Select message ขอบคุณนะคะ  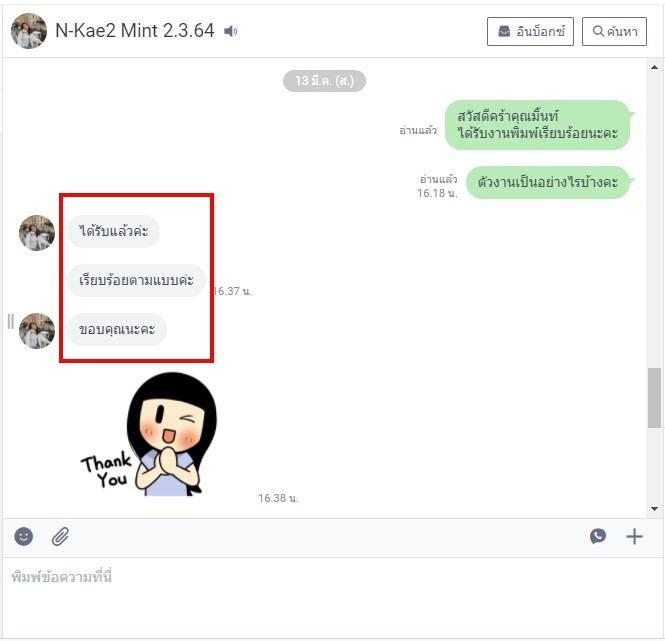pos(117,329)
